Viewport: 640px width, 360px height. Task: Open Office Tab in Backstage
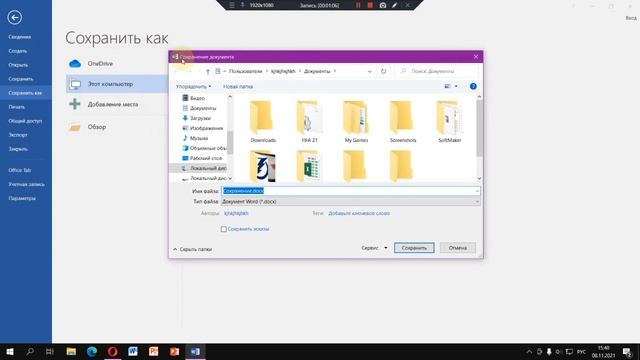[x=20, y=170]
